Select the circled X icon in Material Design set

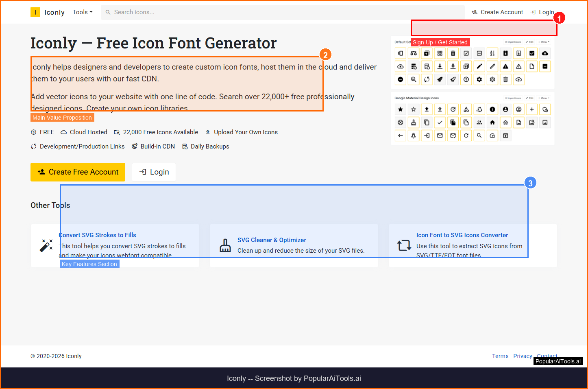(x=401, y=122)
